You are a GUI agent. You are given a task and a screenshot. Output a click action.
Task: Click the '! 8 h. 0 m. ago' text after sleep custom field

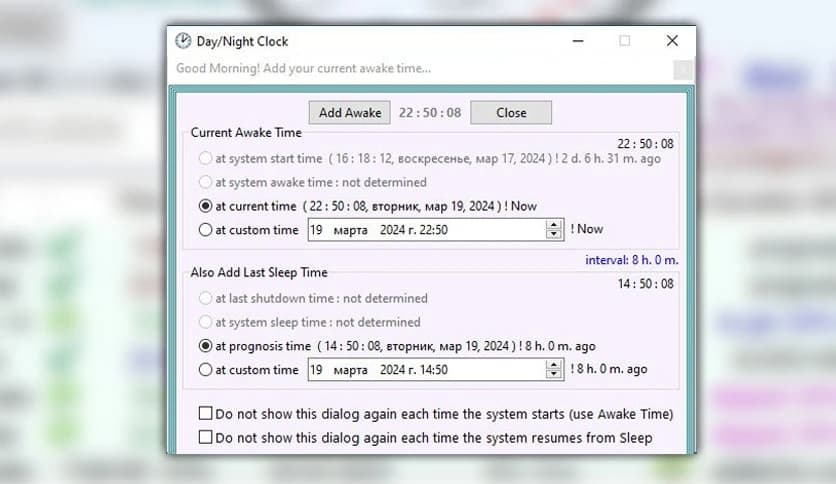(609, 369)
